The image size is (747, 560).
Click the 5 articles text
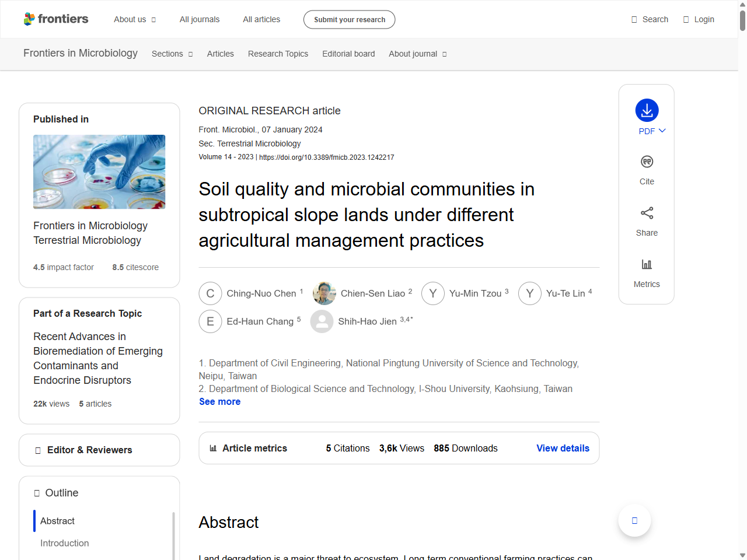(95, 404)
